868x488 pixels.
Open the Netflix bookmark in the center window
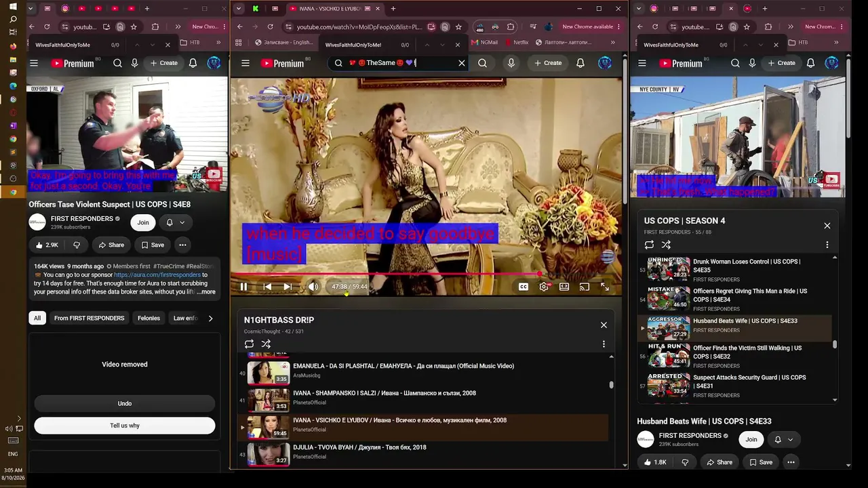point(516,42)
